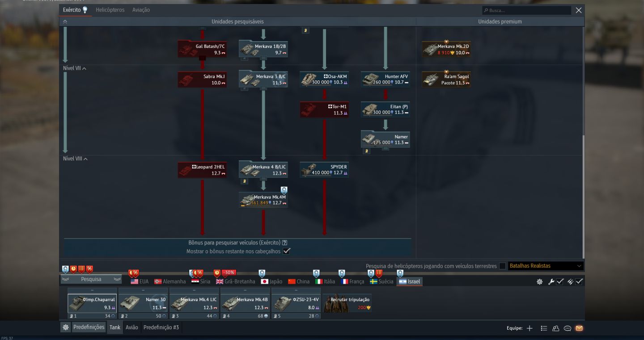Focus the Busca search field
The width and height of the screenshot is (644, 340).
pos(526,10)
